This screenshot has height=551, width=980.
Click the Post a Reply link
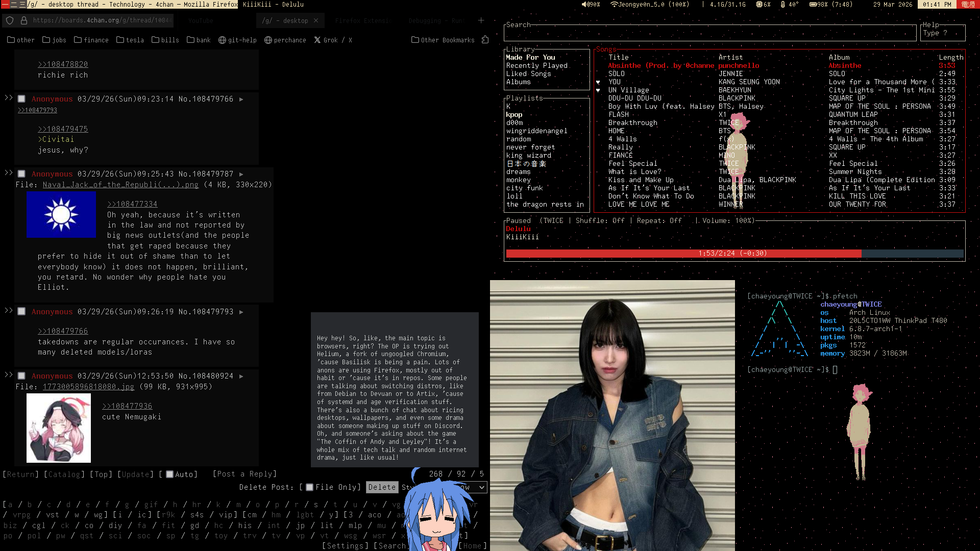point(244,474)
